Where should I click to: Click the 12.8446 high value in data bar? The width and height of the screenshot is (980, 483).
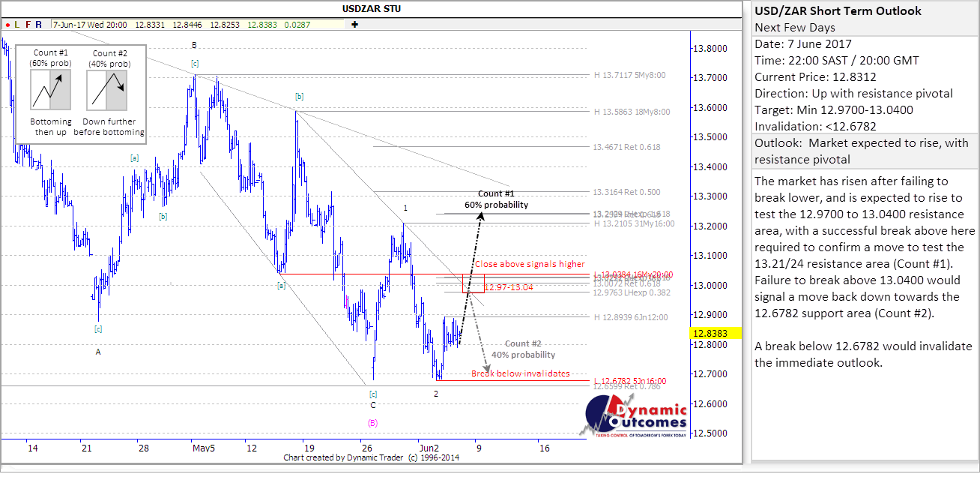(187, 24)
